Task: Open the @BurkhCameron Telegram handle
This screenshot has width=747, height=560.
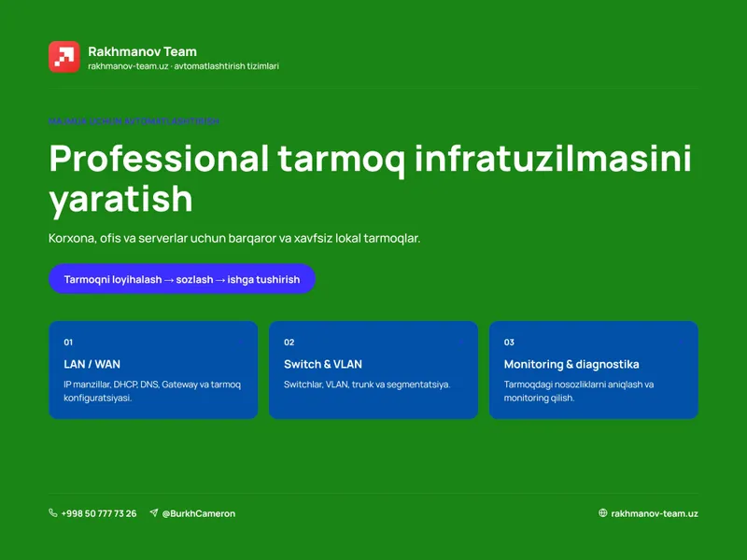Action: coord(199,513)
